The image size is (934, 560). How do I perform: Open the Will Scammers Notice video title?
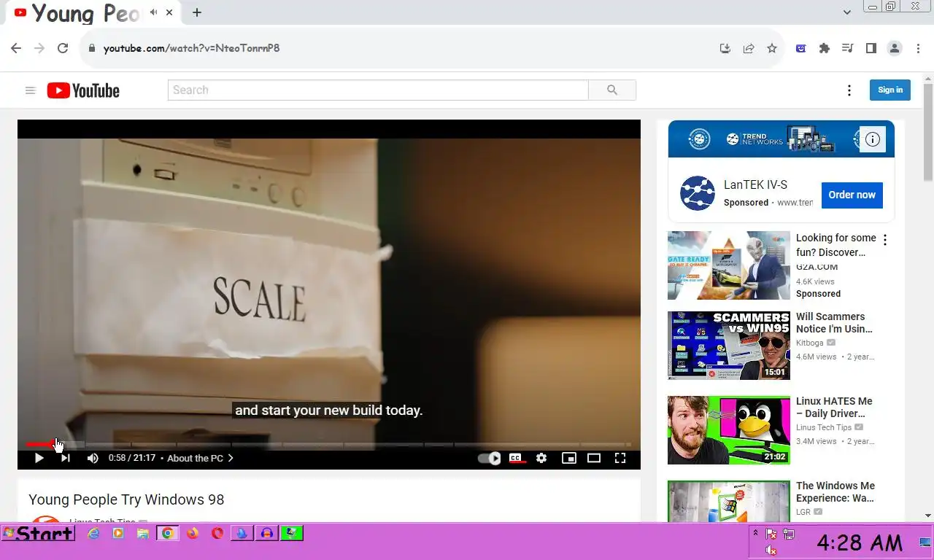(834, 323)
